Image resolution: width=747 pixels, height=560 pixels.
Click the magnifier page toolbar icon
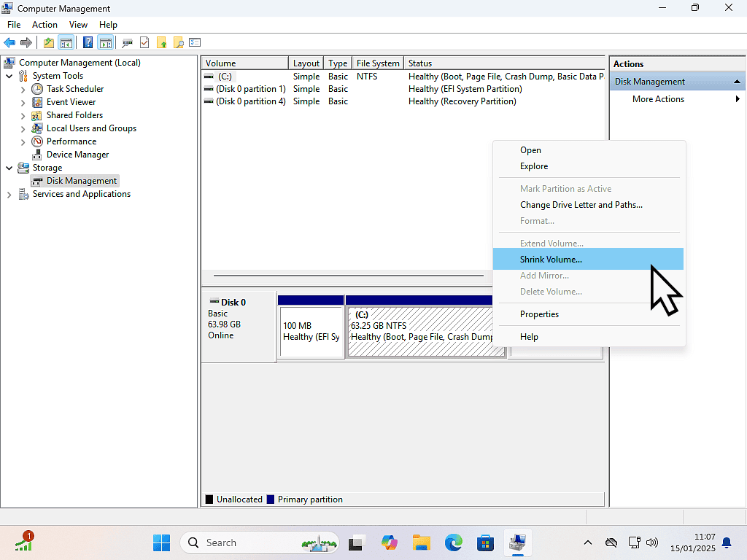[x=178, y=42]
